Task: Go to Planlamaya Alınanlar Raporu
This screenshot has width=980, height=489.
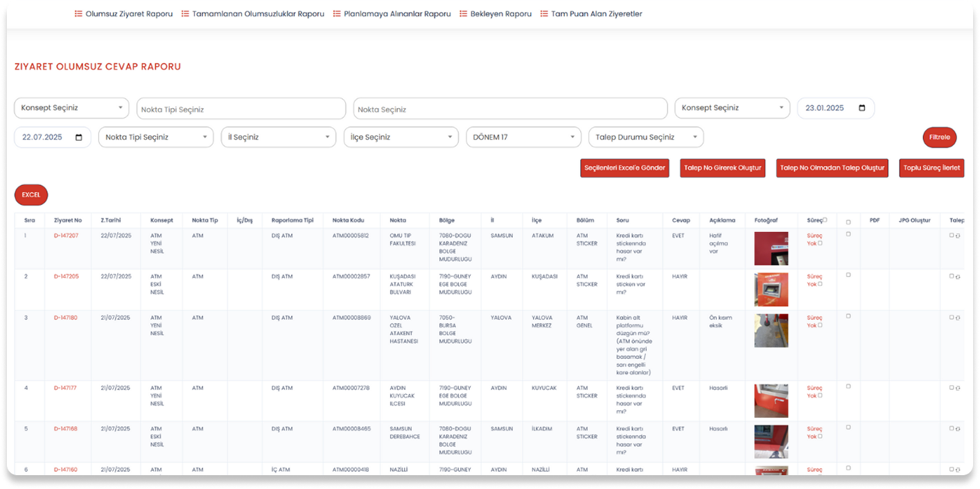Action: pos(397,14)
